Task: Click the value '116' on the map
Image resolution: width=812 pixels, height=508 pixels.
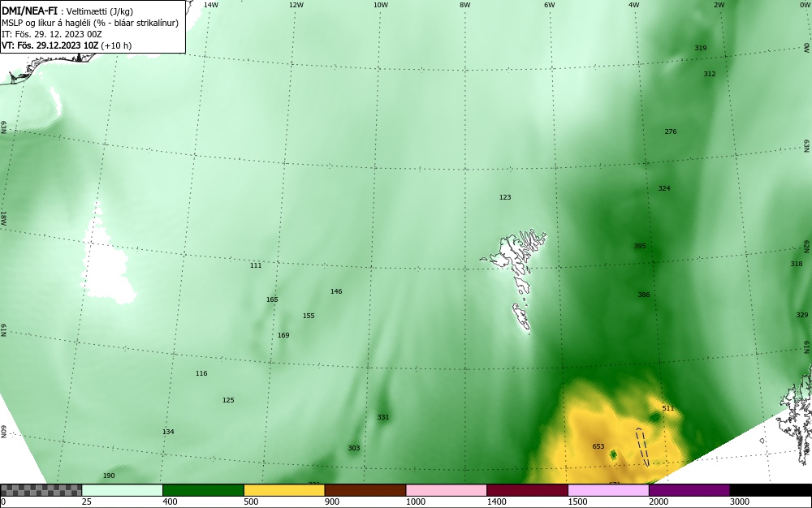Action: [x=201, y=373]
